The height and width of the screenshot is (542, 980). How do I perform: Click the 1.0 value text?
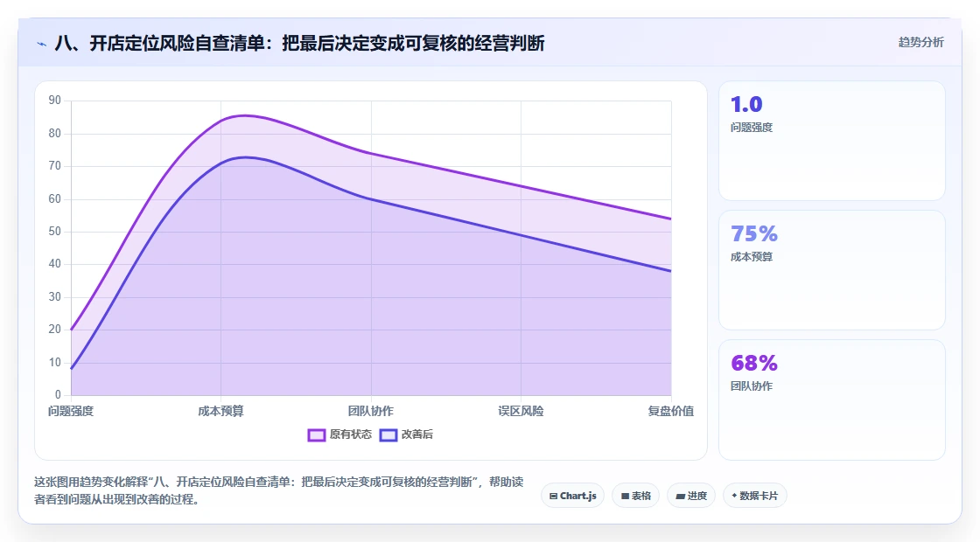[x=746, y=104]
